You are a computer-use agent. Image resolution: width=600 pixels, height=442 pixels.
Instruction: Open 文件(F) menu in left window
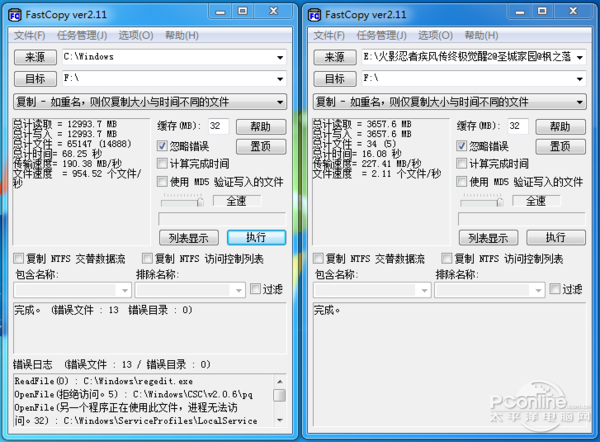click(x=29, y=36)
